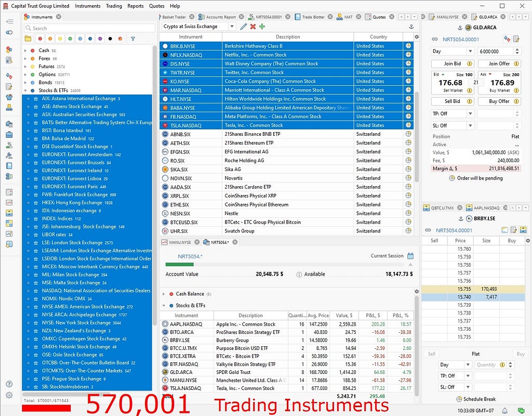
Task: Expand the Futures tree node
Action: [25, 67]
